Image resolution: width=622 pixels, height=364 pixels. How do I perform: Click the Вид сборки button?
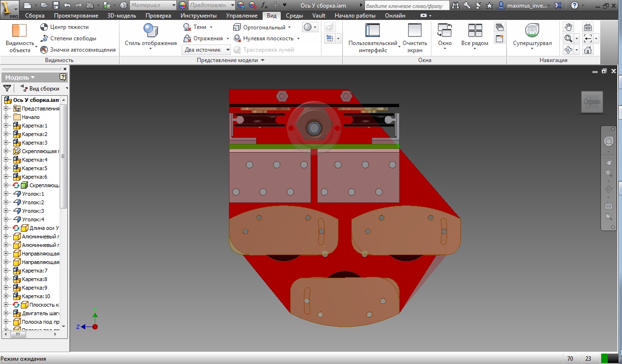pos(41,89)
